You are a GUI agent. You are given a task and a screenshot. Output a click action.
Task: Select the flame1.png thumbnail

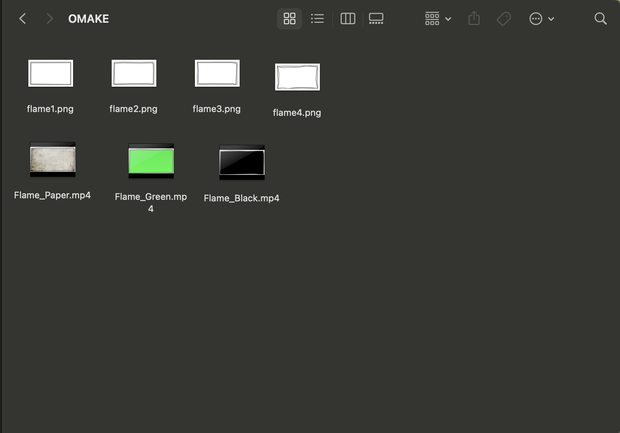click(x=51, y=73)
